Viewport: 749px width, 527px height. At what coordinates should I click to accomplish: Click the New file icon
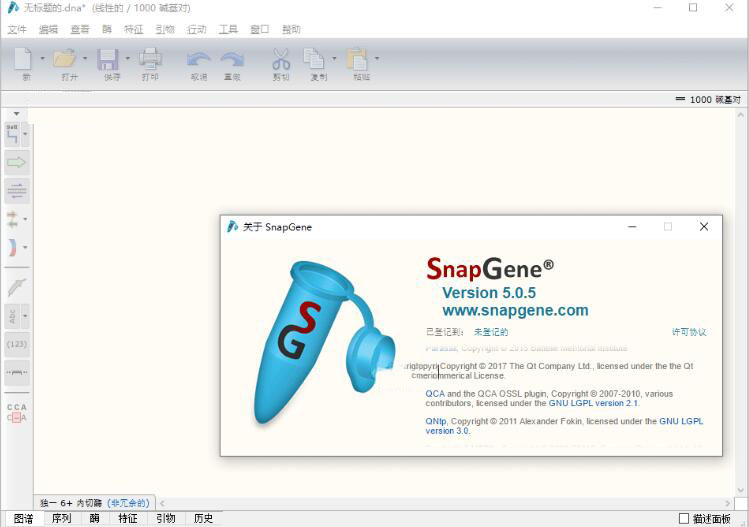(23, 60)
